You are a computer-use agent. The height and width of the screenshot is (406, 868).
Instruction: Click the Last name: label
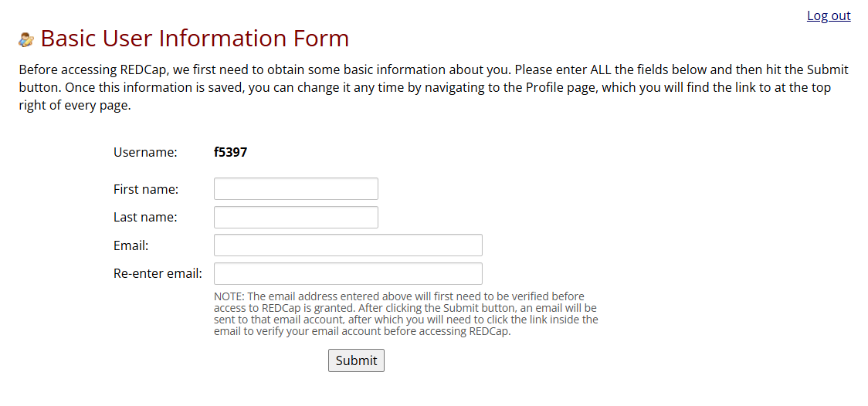click(145, 218)
